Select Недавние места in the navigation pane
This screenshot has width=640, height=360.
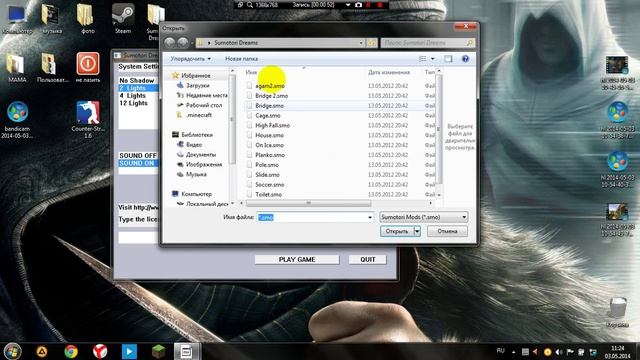(202, 96)
